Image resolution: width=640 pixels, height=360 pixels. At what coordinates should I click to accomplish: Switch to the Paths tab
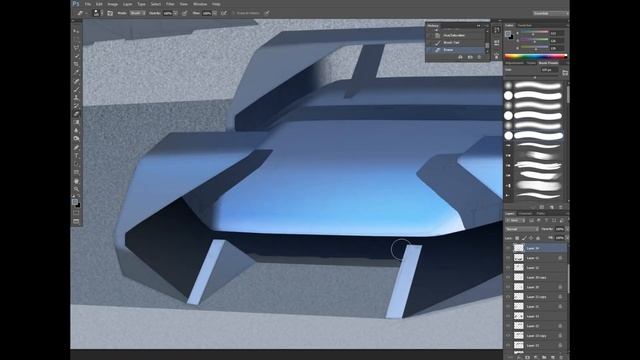coord(541,213)
